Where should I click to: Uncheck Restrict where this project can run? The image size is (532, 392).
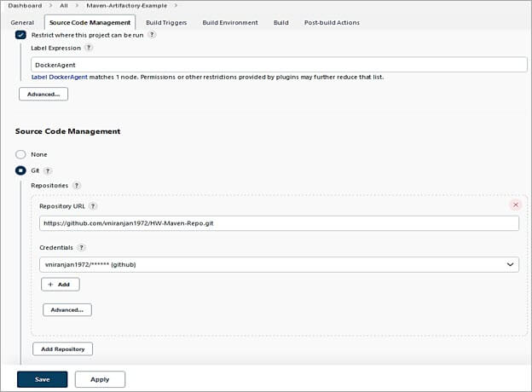point(21,35)
